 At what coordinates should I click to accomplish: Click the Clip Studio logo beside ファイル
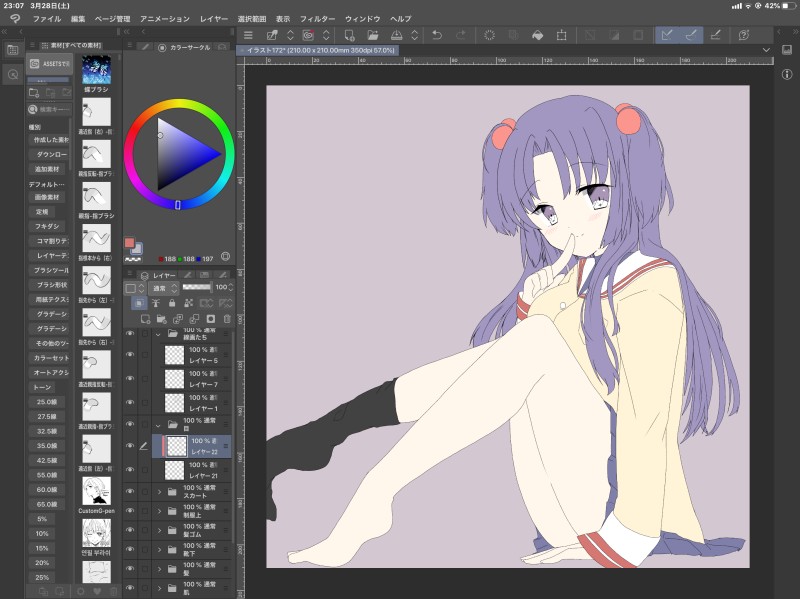(16, 18)
